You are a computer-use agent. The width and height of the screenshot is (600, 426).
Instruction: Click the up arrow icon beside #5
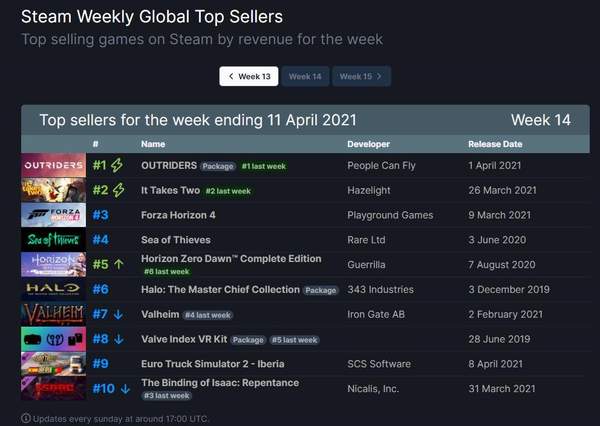click(x=118, y=265)
